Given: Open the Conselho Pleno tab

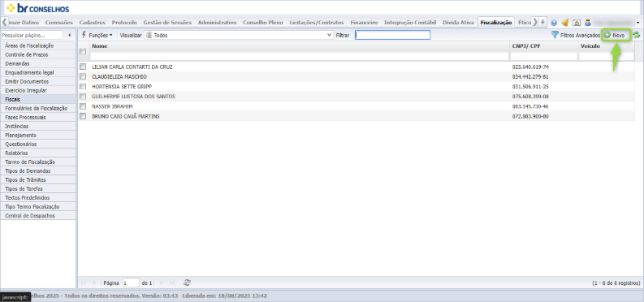Looking at the screenshot, I should point(263,23).
